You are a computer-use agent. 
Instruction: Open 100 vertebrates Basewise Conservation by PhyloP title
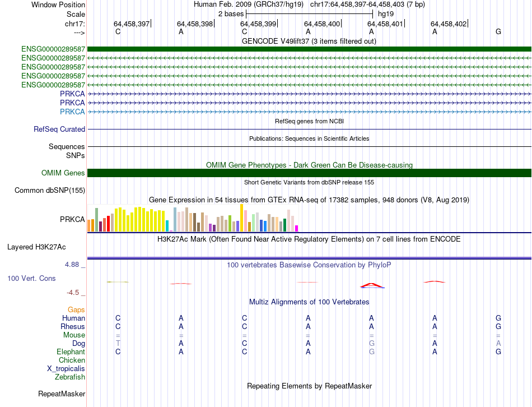coord(309,265)
